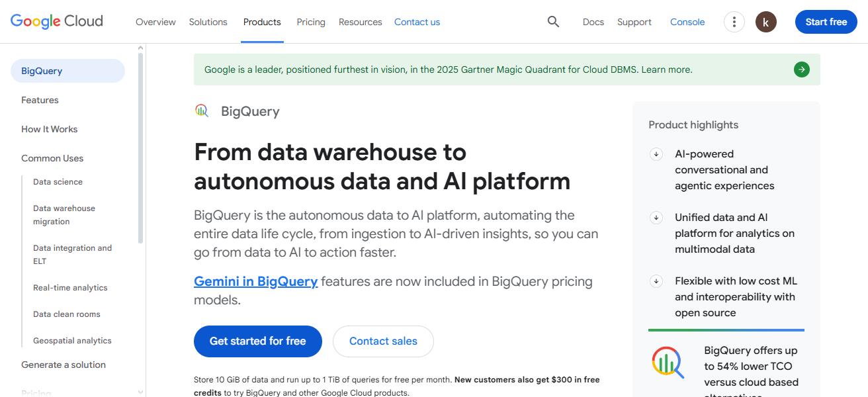Open the Gemini in BigQuery link

click(x=255, y=281)
